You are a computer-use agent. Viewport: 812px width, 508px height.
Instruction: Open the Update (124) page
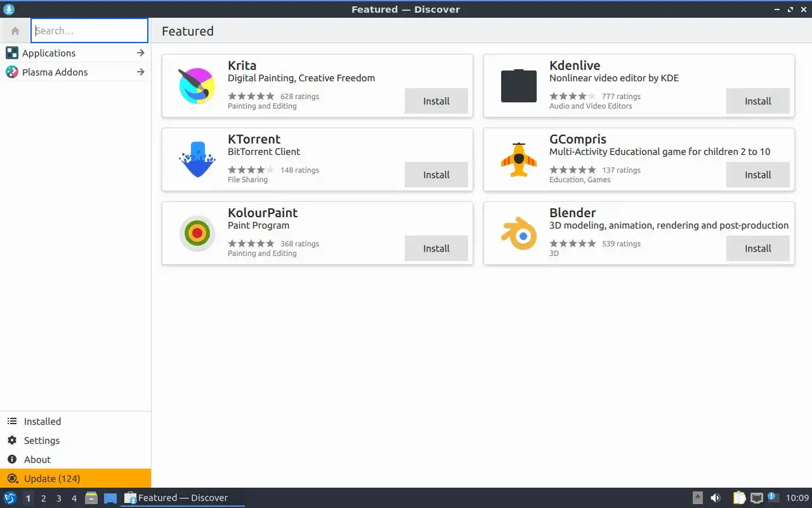(75, 478)
